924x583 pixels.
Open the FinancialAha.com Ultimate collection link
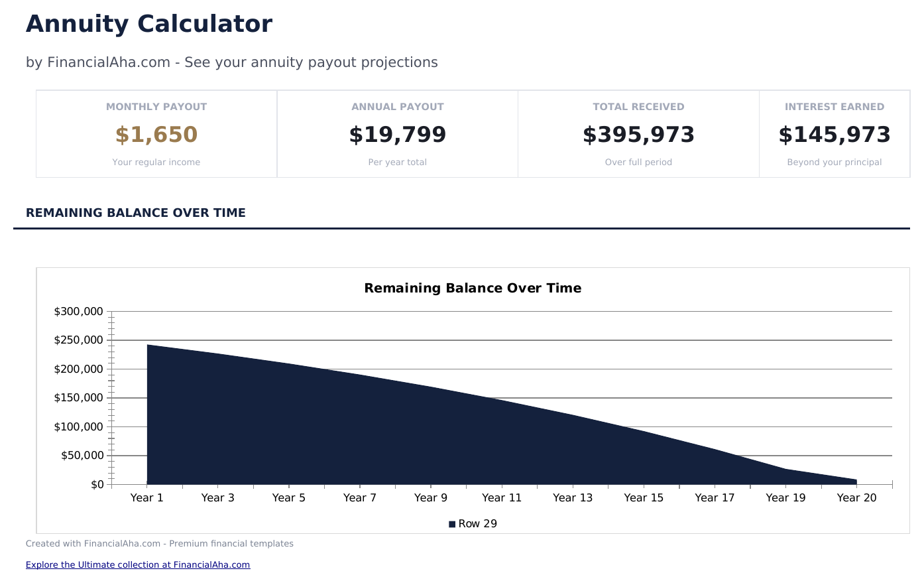tap(138, 564)
